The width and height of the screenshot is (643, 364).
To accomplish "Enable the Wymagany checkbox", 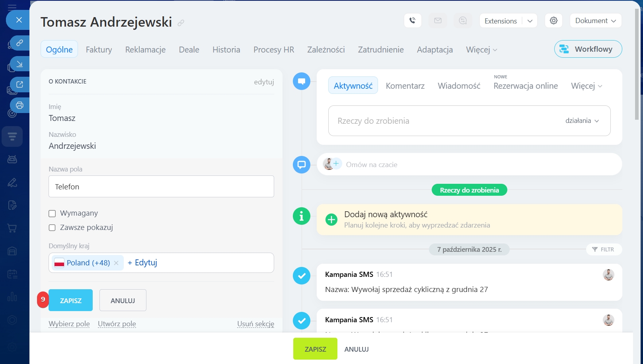I will pos(52,214).
